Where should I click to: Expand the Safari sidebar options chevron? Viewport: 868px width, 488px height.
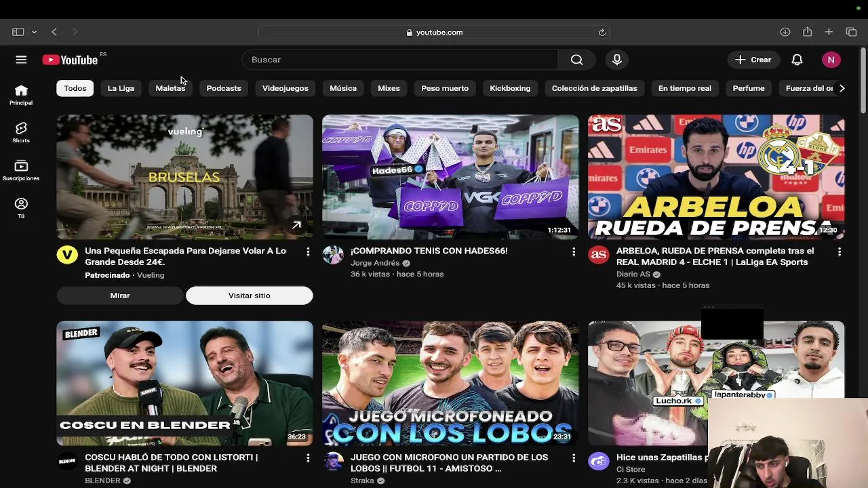(x=35, y=32)
